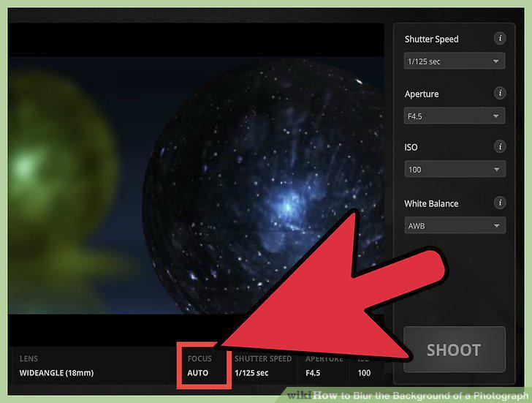Open the White Balance info icon
The image size is (532, 403).
coord(500,203)
